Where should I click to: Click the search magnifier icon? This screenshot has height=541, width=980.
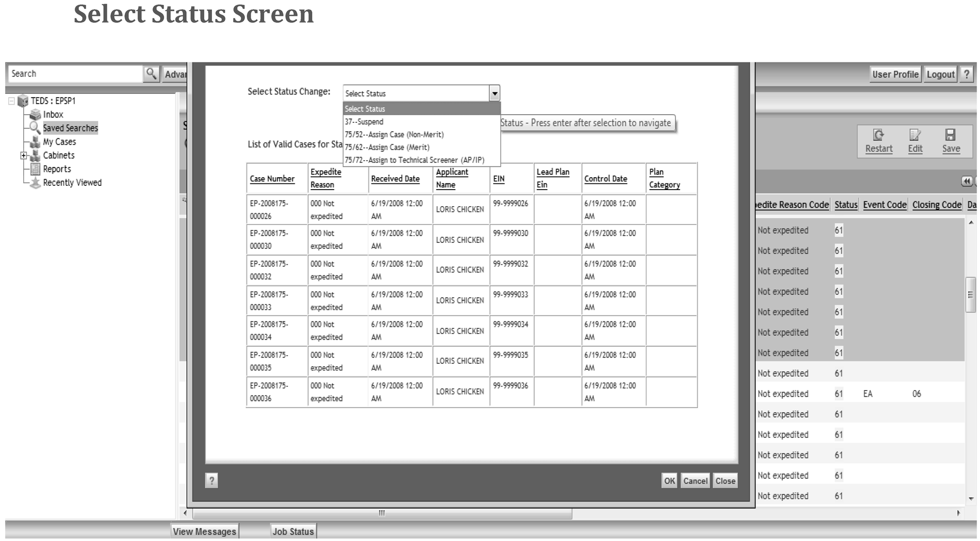coord(151,74)
